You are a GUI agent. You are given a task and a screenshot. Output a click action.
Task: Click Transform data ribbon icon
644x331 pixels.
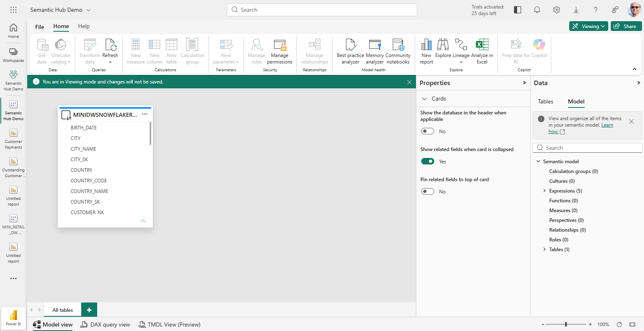tap(90, 51)
